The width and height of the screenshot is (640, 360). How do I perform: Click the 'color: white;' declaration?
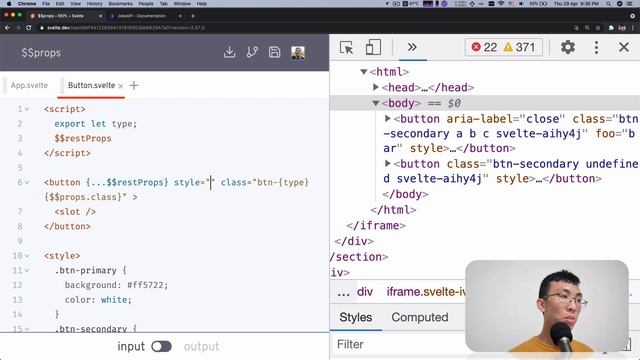[x=98, y=300]
